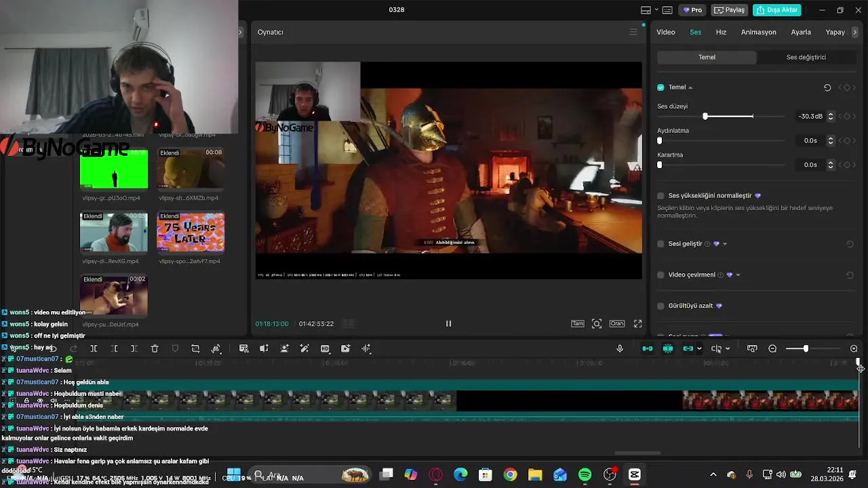This screenshot has width=868, height=488.
Task: Toggle linkage option in timeline
Action: pos(688,348)
